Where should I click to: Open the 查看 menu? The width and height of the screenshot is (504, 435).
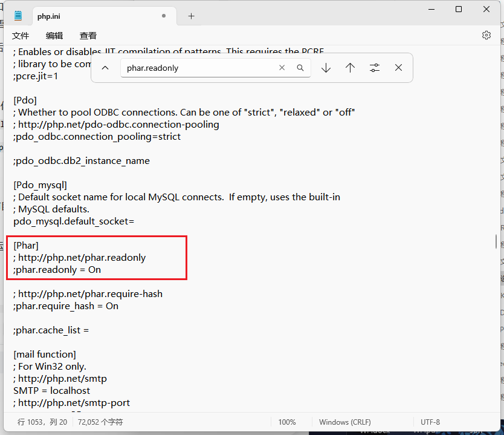(88, 36)
